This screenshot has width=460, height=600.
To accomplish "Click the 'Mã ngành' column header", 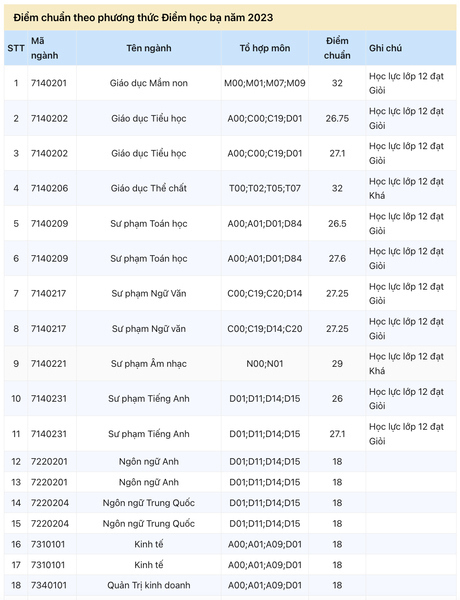I will 45,48.
